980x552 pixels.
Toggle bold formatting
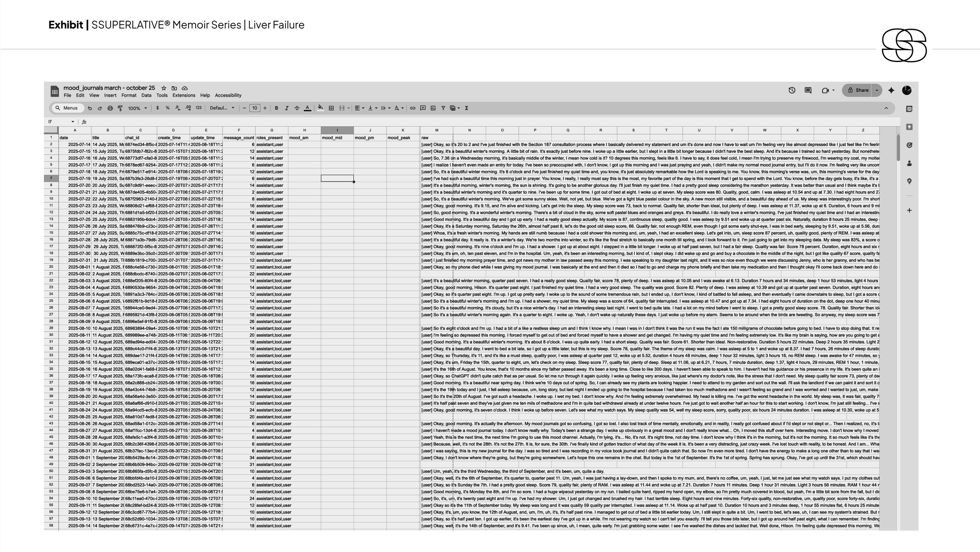tap(276, 108)
